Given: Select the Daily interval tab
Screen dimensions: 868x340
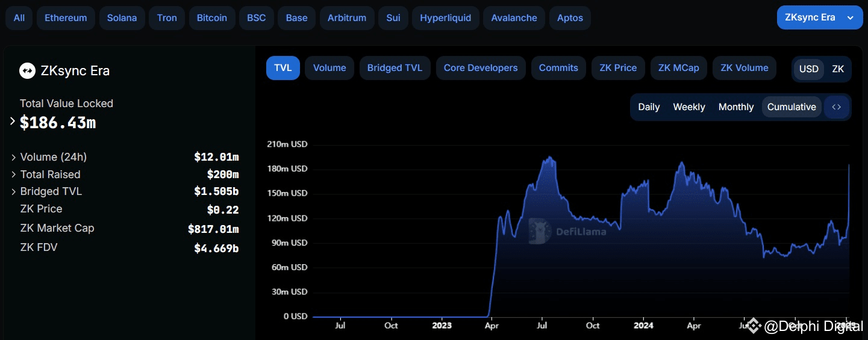Looking at the screenshot, I should (649, 107).
